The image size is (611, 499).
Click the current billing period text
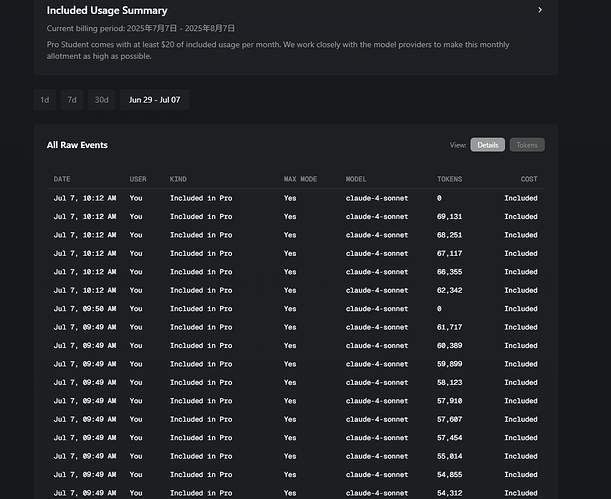141,28
